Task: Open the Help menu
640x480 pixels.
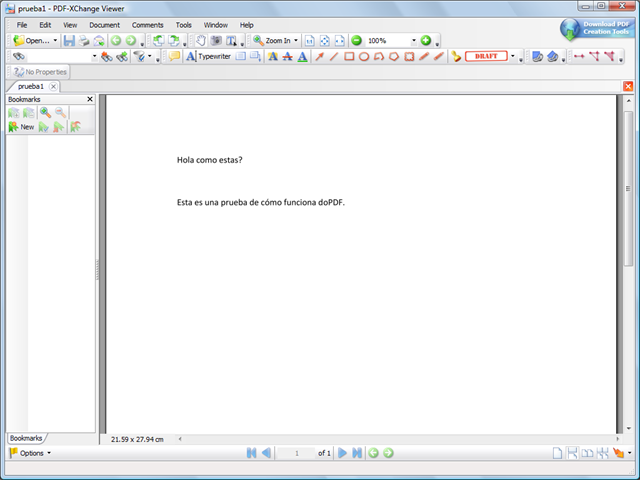Action: [x=246, y=25]
